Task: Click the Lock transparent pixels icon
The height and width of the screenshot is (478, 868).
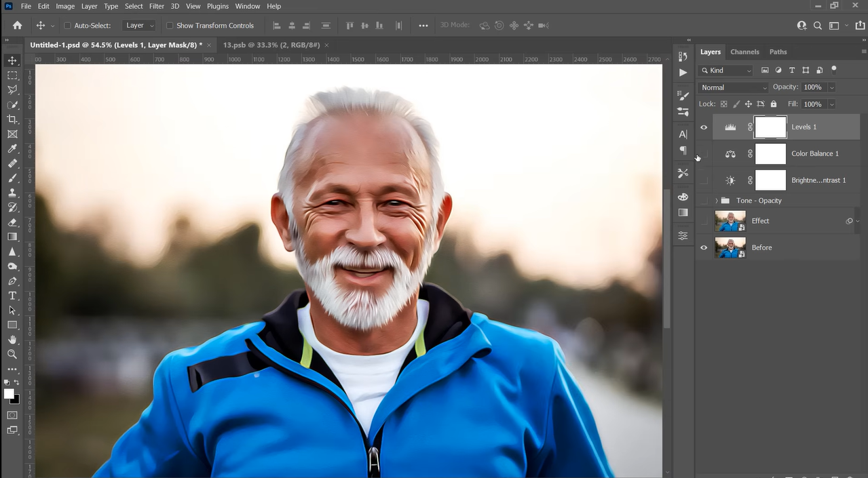Action: coord(724,104)
